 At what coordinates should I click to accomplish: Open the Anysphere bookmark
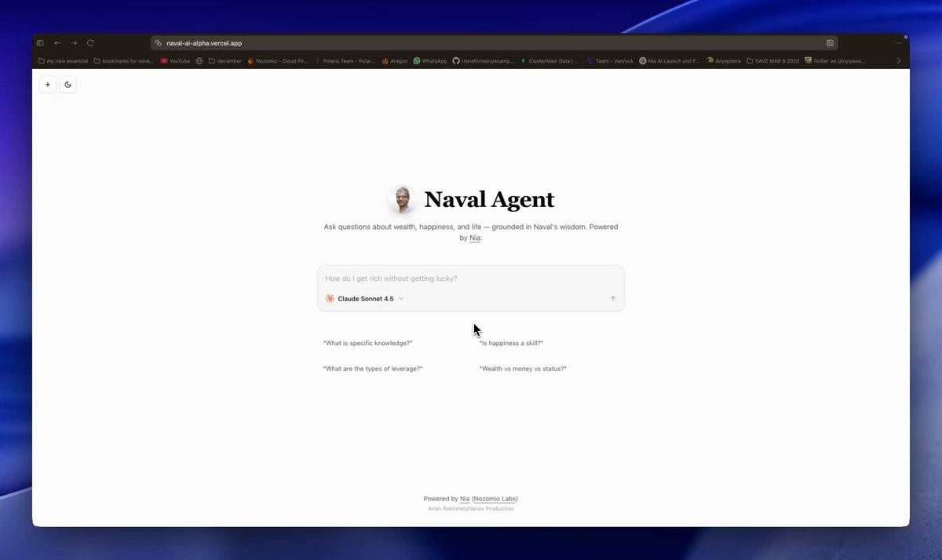pos(723,60)
